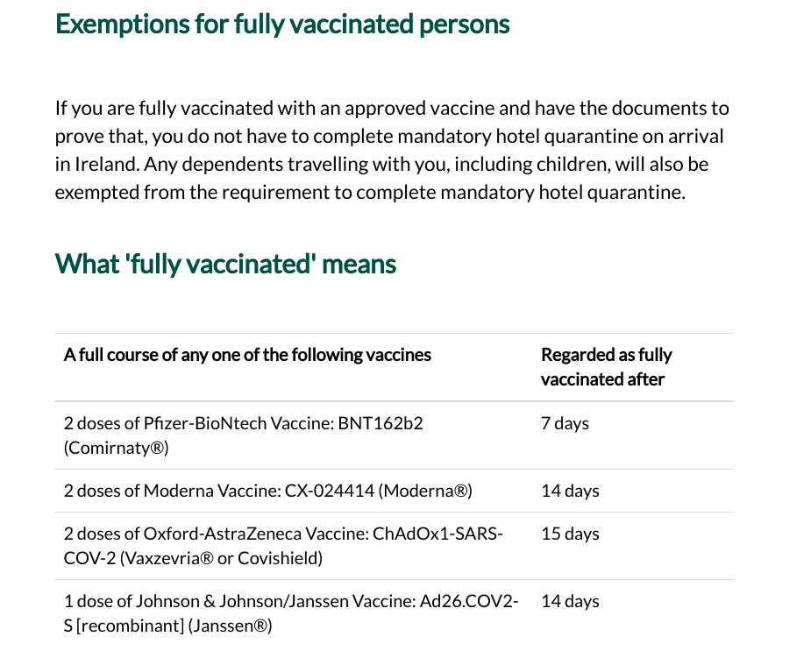
Task: Click the '15 days' cell
Action: pyautogui.click(x=570, y=534)
